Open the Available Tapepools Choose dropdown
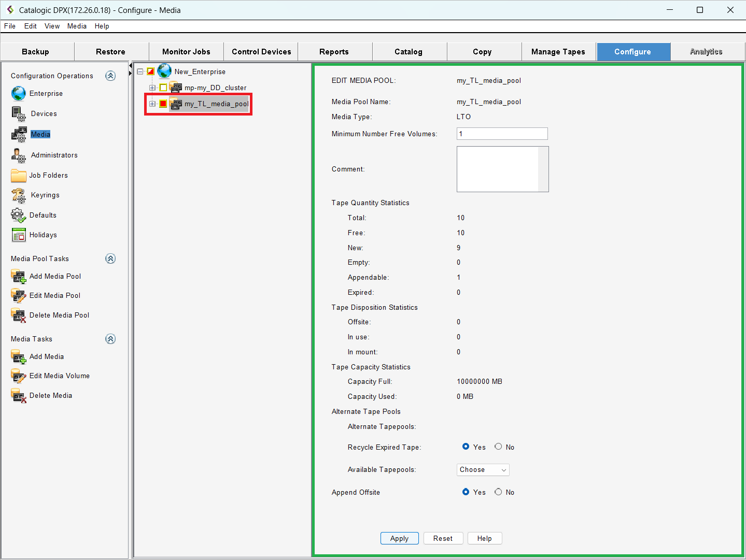This screenshot has height=560, width=746. [x=483, y=470]
